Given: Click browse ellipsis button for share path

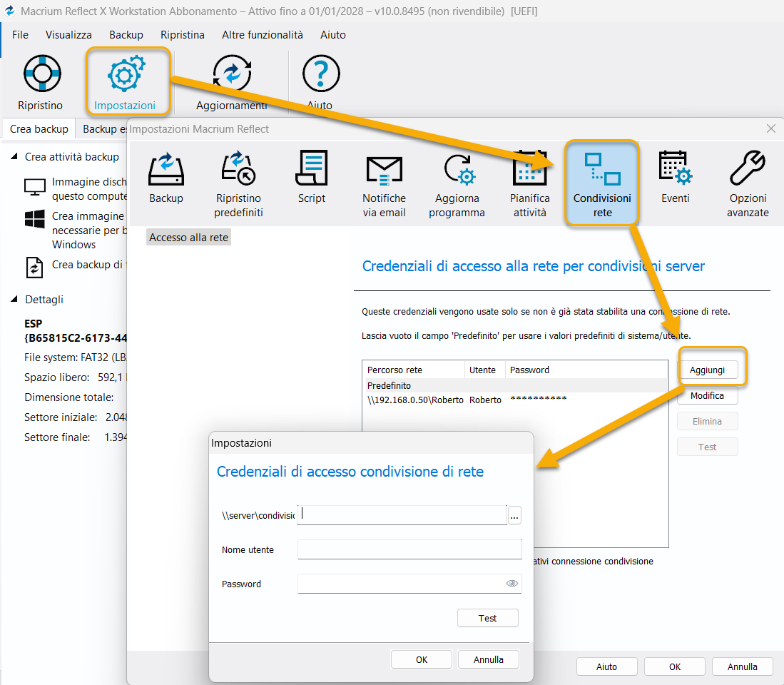Looking at the screenshot, I should tap(514, 515).
